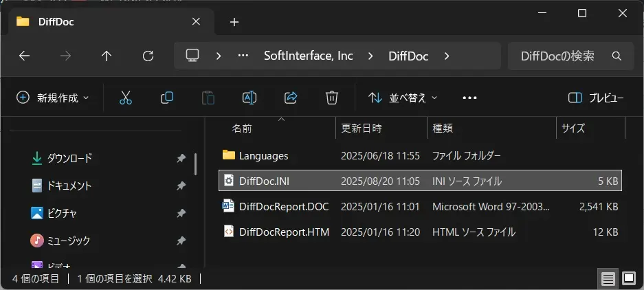
Task: Click the search magnifier icon
Action: (x=617, y=56)
